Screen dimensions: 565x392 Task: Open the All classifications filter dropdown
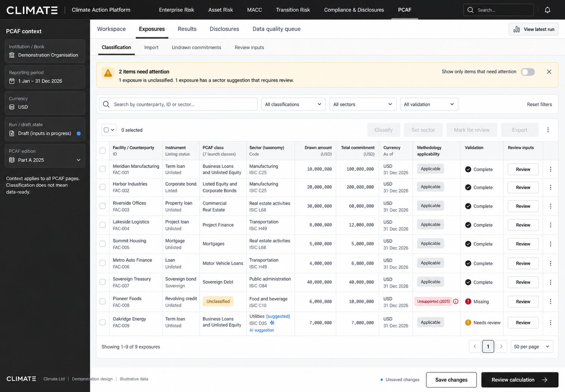click(x=293, y=104)
